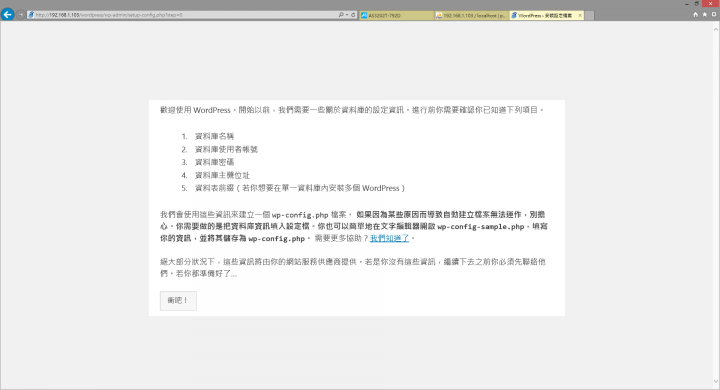Minimize the browser window
This screenshot has height=390, width=720.
(686, 4)
